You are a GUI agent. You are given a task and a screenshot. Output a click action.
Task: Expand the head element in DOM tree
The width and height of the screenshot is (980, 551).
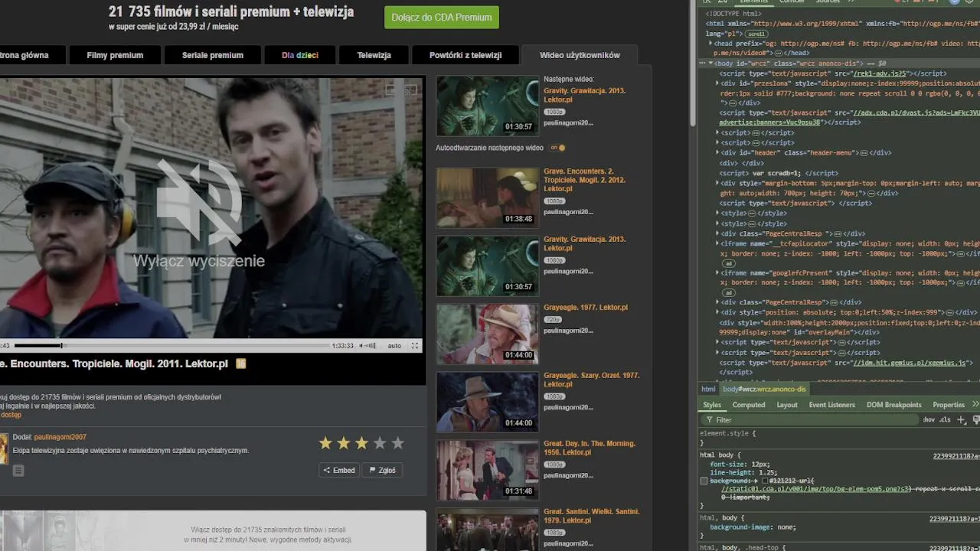(x=710, y=44)
